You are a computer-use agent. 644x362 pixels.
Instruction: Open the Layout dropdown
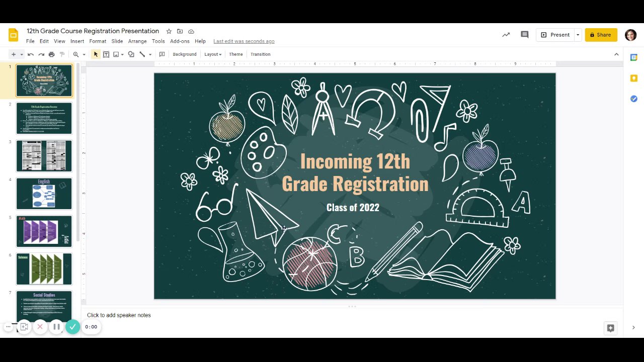click(x=213, y=54)
